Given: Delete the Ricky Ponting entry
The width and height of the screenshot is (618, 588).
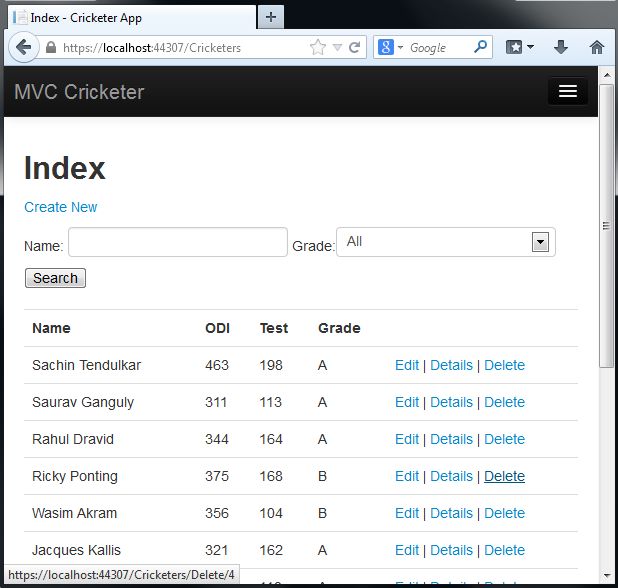Looking at the screenshot, I should pos(504,476).
